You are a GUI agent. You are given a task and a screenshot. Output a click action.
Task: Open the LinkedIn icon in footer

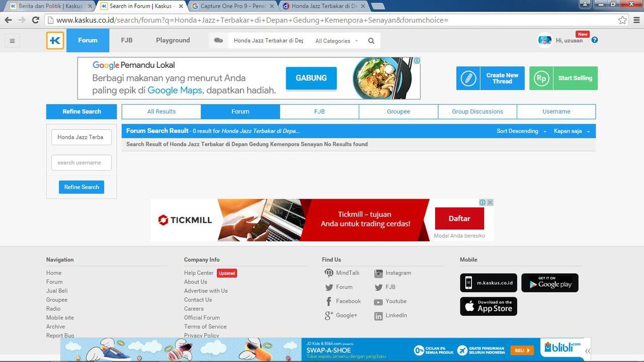pos(378,316)
